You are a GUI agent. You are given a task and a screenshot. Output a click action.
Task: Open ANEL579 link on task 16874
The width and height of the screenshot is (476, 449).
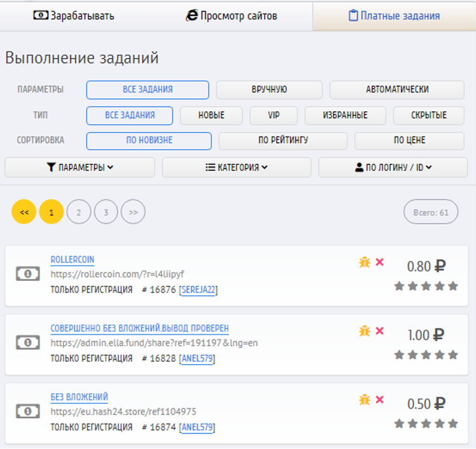tap(197, 427)
